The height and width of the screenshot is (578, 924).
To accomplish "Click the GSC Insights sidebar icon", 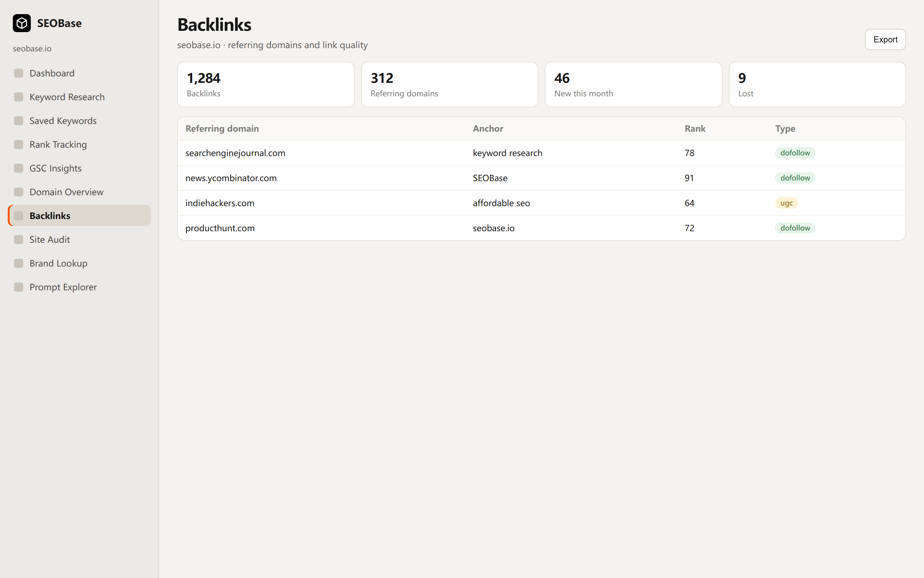I will pos(19,168).
